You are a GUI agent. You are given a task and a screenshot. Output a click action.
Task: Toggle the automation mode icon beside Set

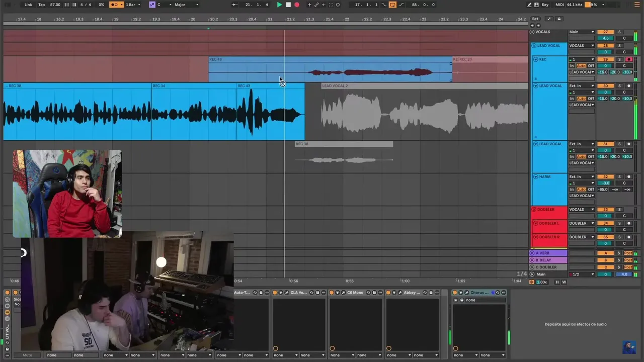point(549,19)
